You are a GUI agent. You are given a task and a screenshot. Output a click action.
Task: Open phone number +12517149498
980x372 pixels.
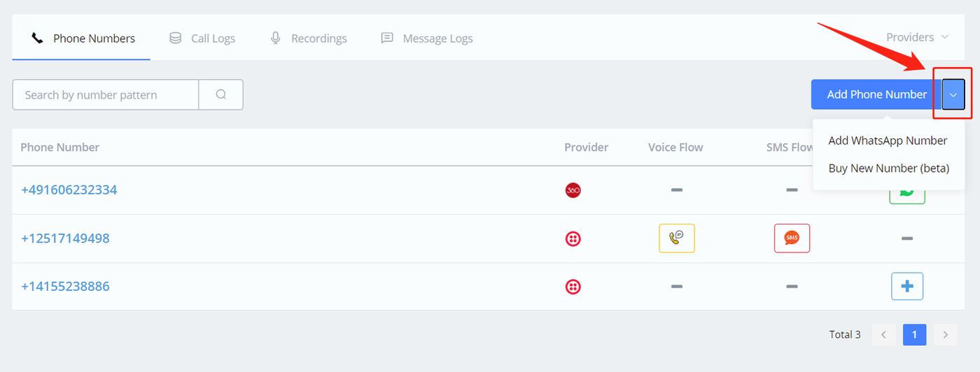[x=65, y=238]
